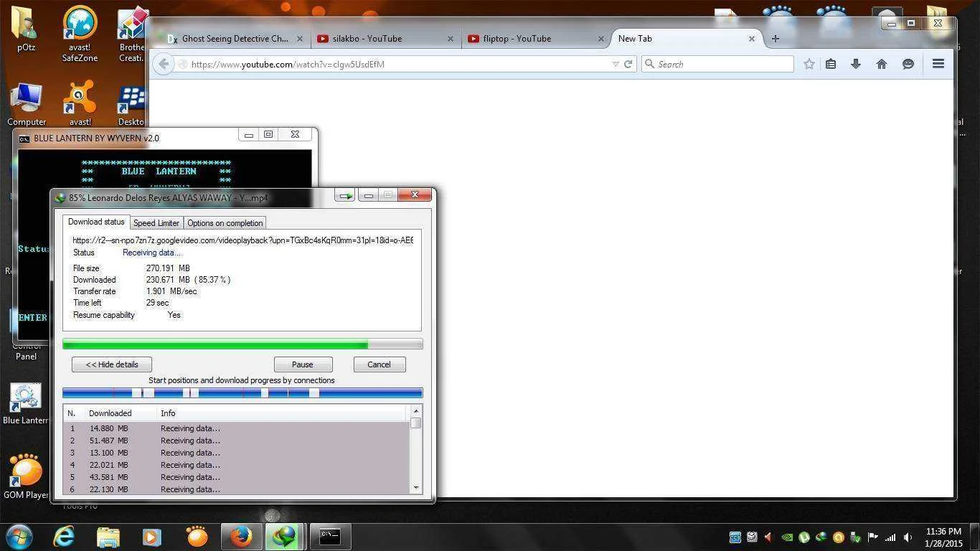Image resolution: width=980 pixels, height=551 pixels.
Task: Expand the URL history dropdown arrow
Action: click(615, 64)
